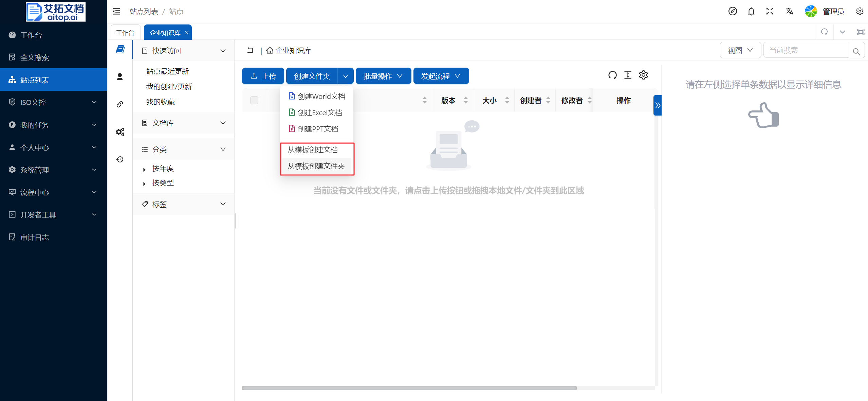
Task: Click the row height adjust icon
Action: [x=628, y=75]
